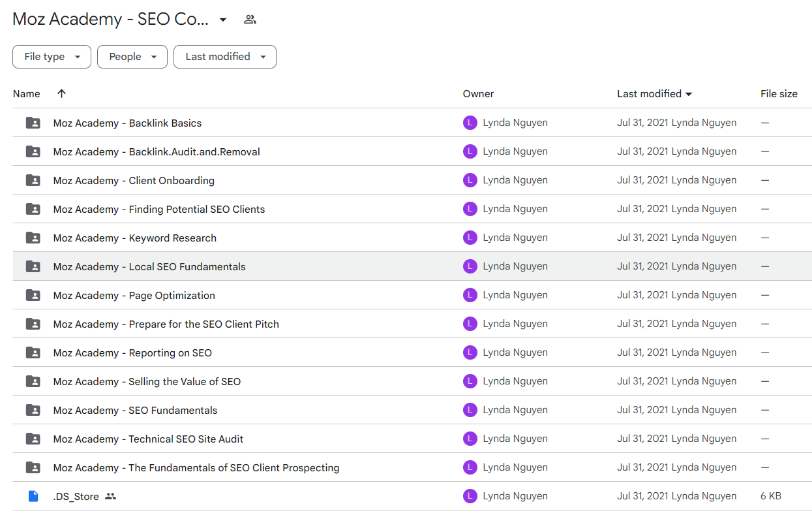This screenshot has width=812, height=532.
Task: Open Moz Academy - Finding Potential SEO Clients folder
Action: [159, 209]
